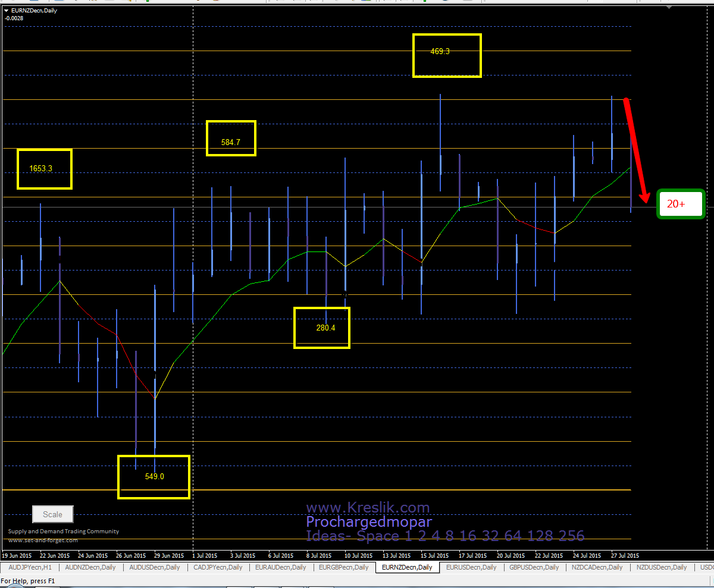Click the Ideas- Space number sequence text
The height and width of the screenshot is (588, 714).
point(445,536)
